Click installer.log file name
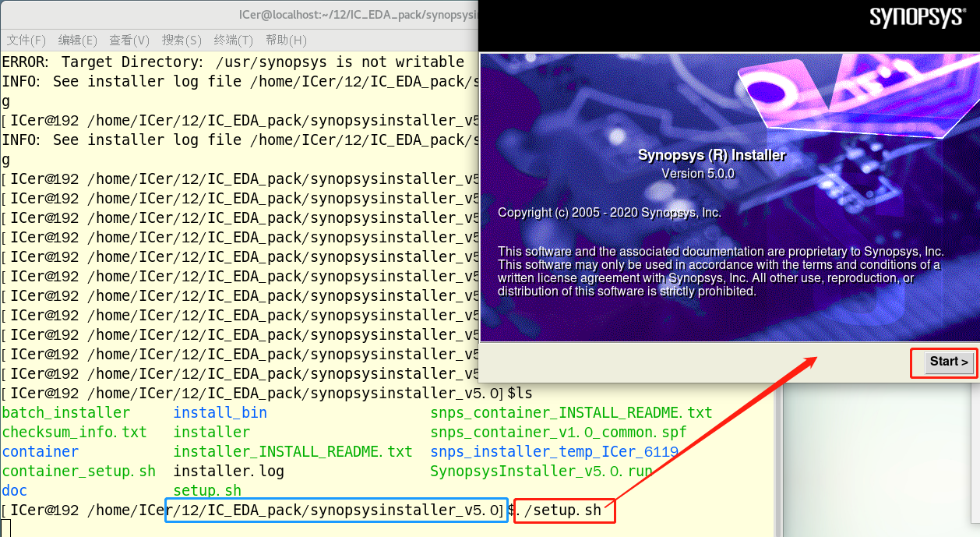 click(228, 471)
